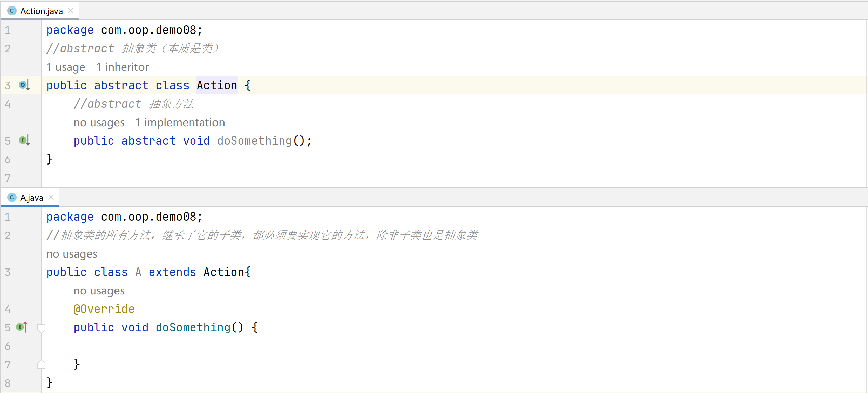
Task: Place the cursor on 'extends' in A.java
Action: pyautogui.click(x=172, y=272)
